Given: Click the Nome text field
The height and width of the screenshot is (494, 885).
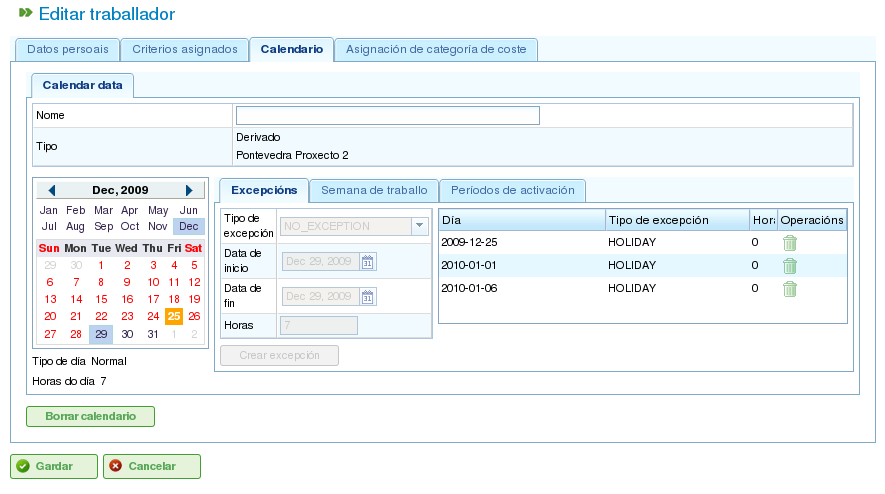Looking at the screenshot, I should coord(387,115).
